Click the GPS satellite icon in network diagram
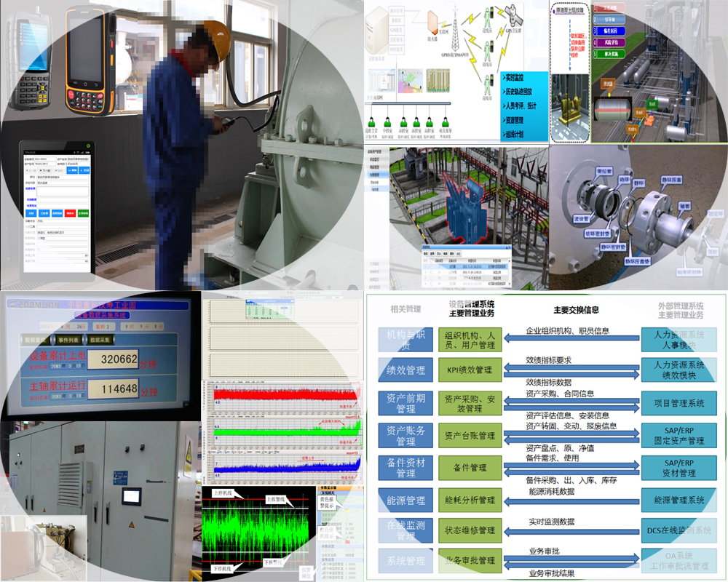 (x=513, y=16)
